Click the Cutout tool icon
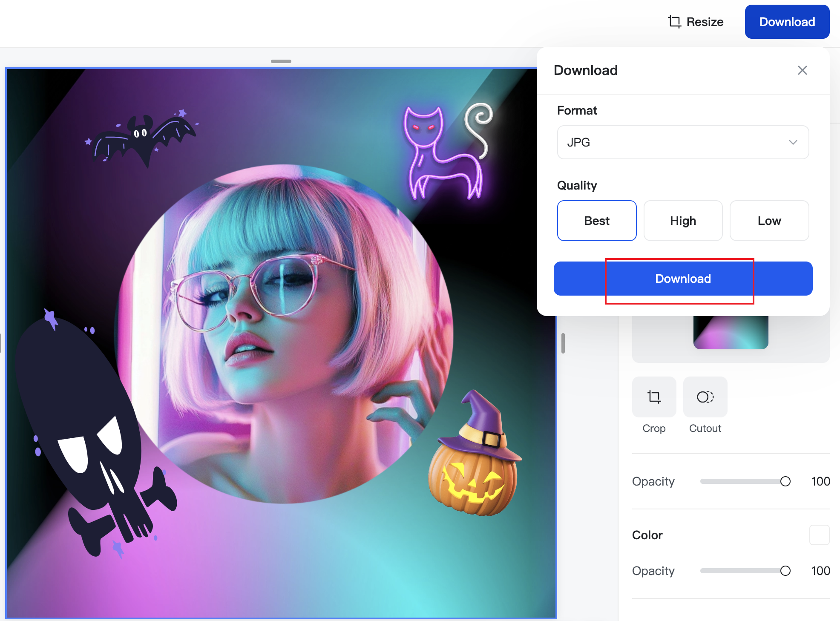 pyautogui.click(x=705, y=397)
